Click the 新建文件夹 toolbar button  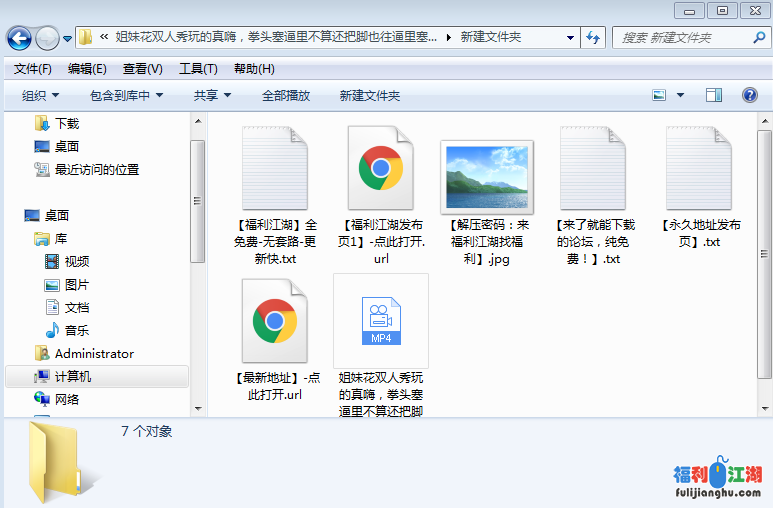369,95
